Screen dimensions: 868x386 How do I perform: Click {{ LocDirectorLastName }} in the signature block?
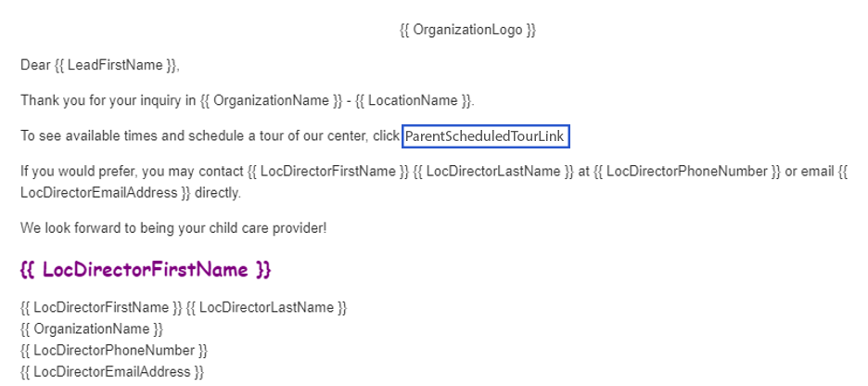266,307
